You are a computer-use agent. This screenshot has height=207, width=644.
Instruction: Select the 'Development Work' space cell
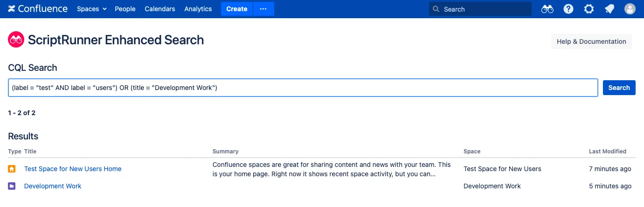point(492,186)
